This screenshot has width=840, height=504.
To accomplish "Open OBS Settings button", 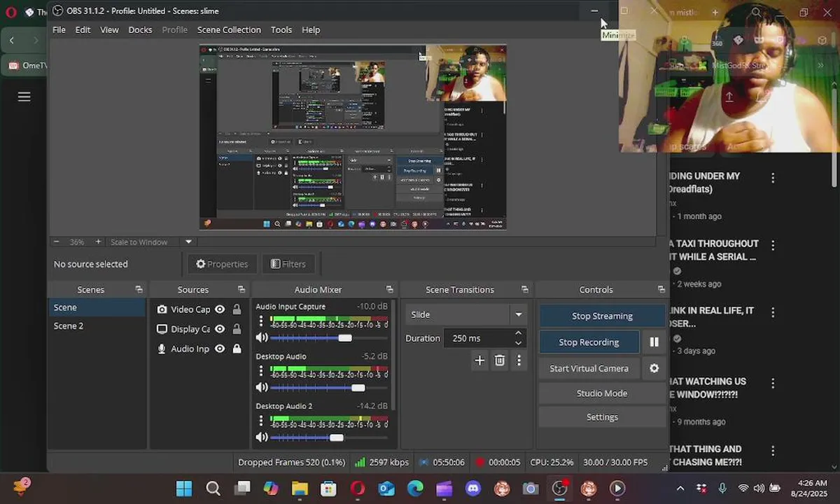I will [602, 417].
